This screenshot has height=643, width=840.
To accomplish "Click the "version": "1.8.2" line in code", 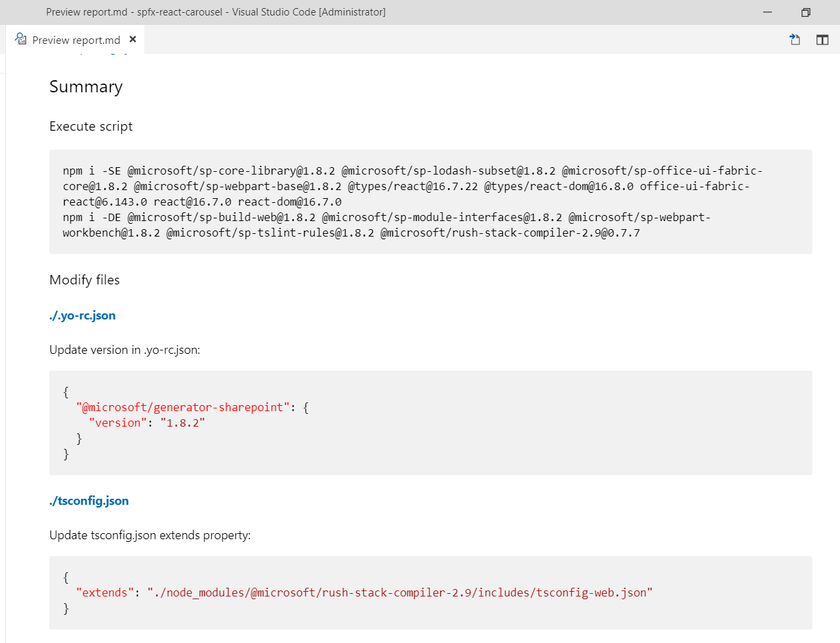I will point(146,423).
